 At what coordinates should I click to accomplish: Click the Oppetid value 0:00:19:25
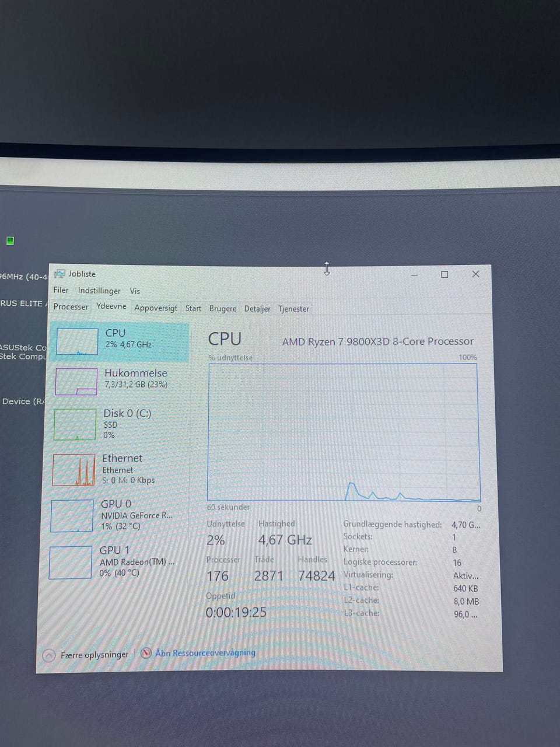[236, 612]
